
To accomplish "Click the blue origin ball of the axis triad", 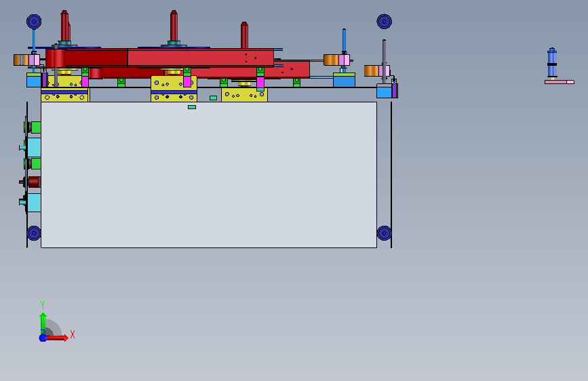I will coord(43,338).
